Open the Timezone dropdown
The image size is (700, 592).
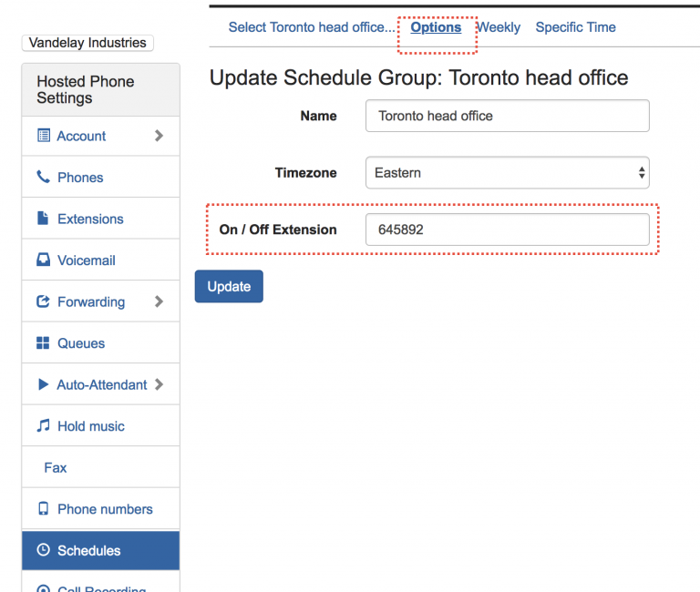(507, 173)
